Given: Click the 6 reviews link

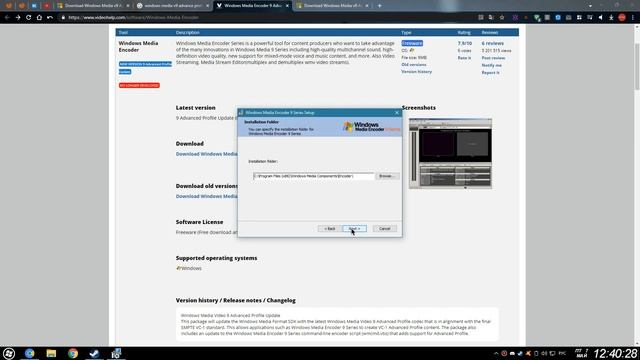Looking at the screenshot, I should 492,43.
